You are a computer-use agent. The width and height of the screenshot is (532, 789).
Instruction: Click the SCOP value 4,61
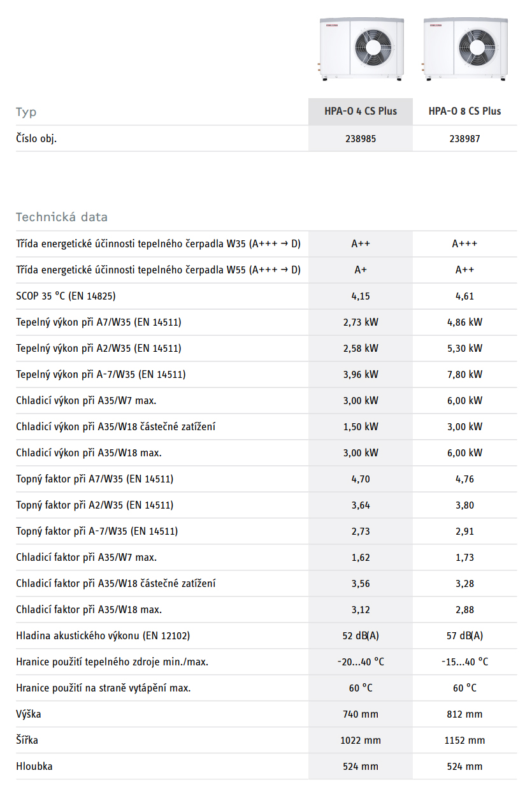click(x=464, y=296)
